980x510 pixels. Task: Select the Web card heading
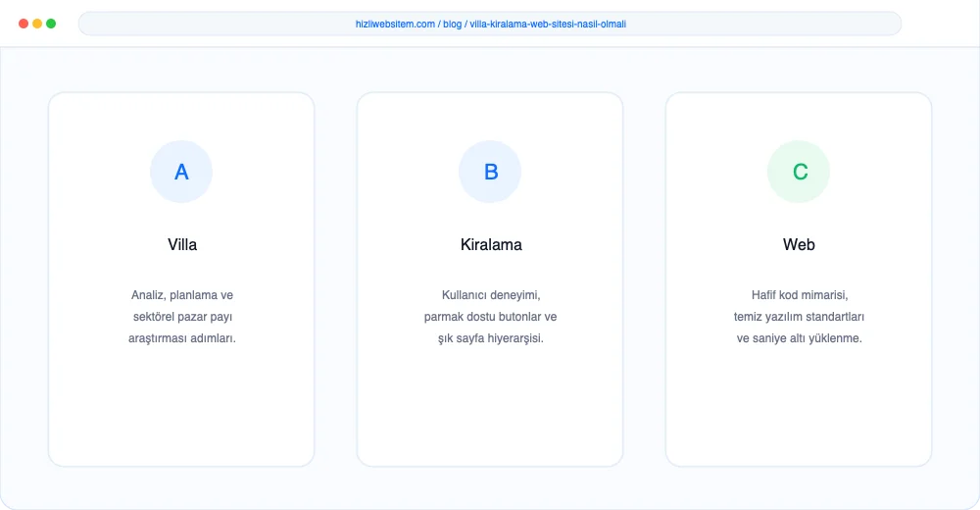pos(799,244)
